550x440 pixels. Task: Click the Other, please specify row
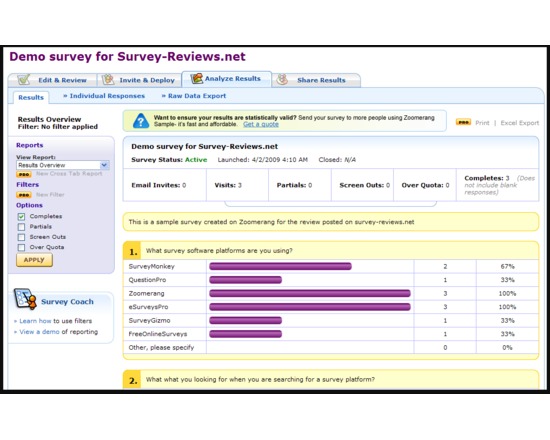(x=331, y=347)
